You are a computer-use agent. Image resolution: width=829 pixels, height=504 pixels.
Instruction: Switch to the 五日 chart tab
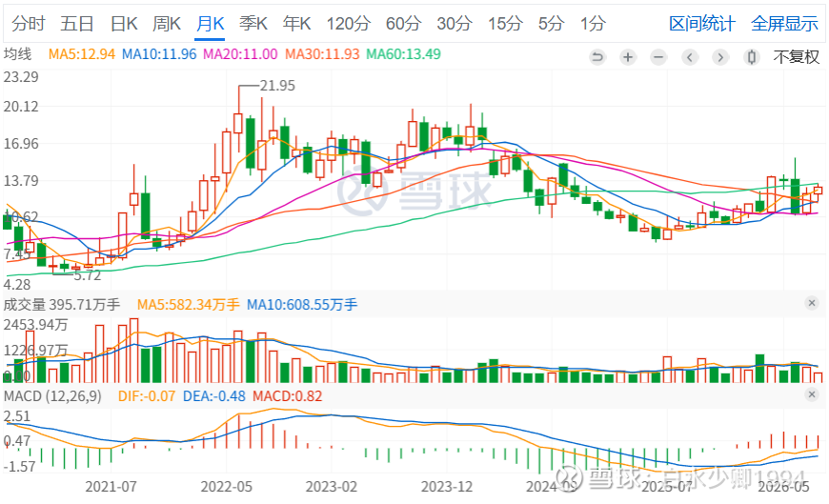(76, 24)
